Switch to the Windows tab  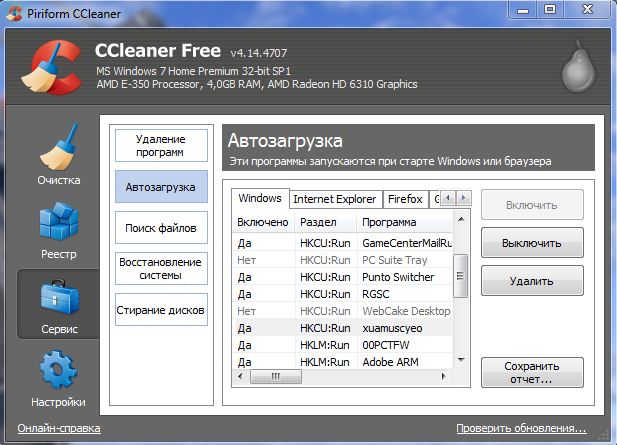[260, 198]
